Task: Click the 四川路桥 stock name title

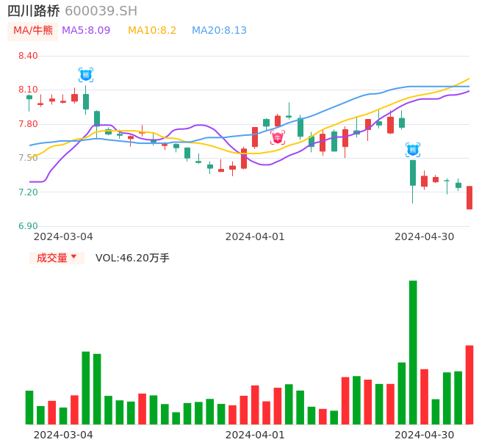Action: point(33,11)
